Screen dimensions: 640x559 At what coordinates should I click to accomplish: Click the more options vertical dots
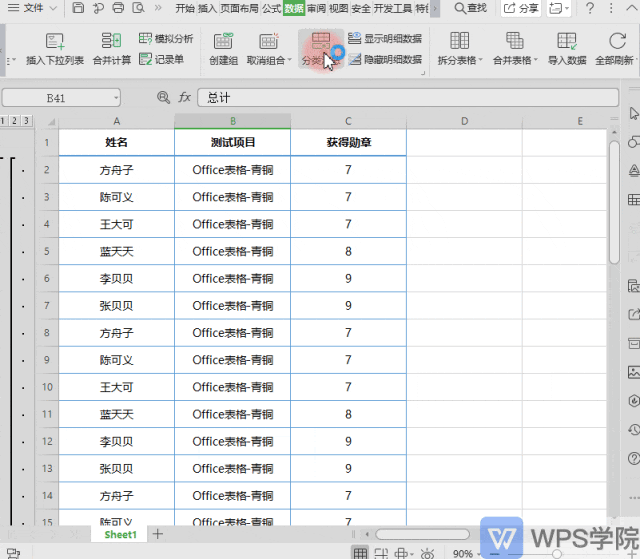611,8
